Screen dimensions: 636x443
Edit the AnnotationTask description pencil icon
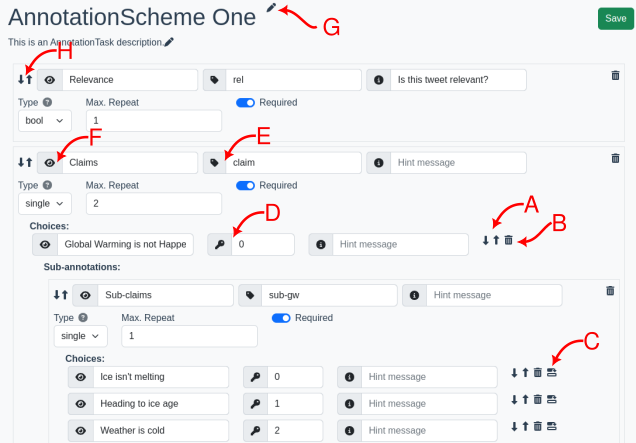(x=169, y=42)
